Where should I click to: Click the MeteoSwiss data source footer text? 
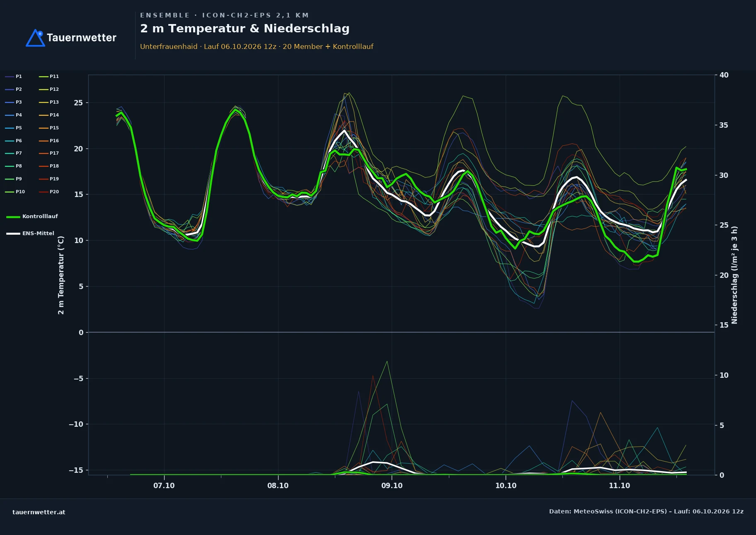pyautogui.click(x=646, y=511)
